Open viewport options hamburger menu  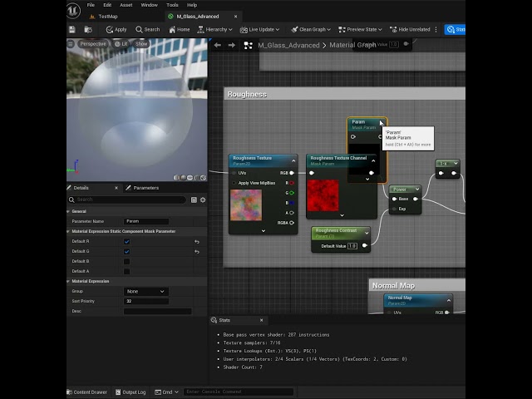click(x=71, y=44)
